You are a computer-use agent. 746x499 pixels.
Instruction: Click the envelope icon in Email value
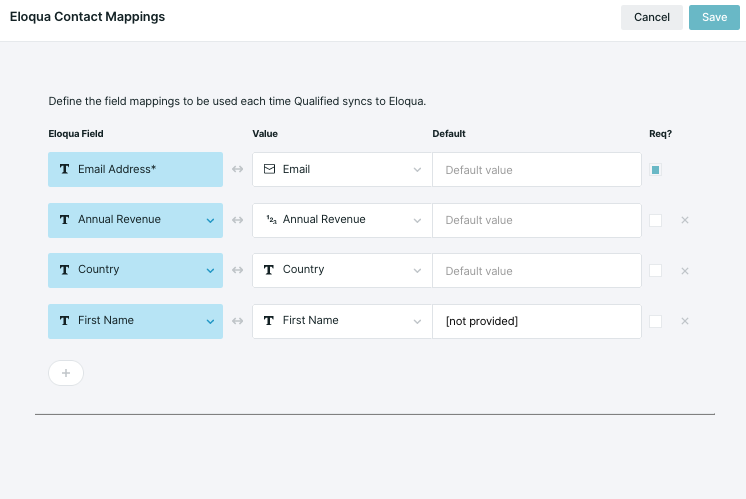click(269, 169)
